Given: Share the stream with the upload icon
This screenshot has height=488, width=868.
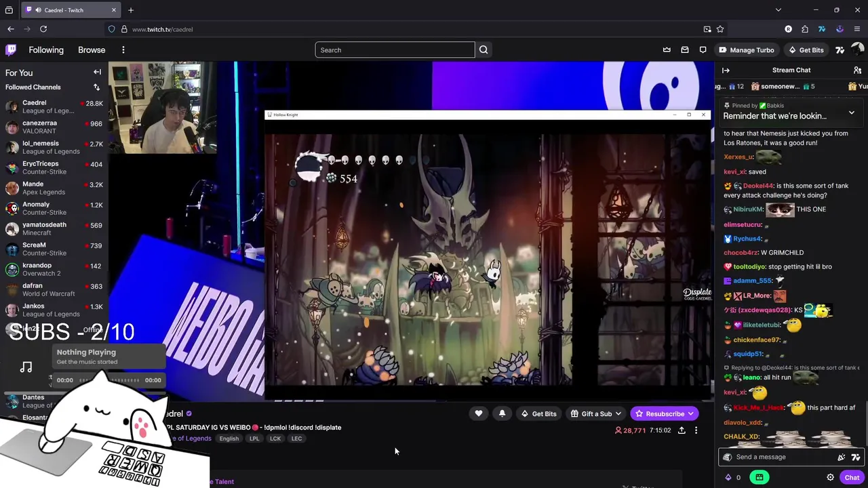Looking at the screenshot, I should pyautogui.click(x=682, y=430).
